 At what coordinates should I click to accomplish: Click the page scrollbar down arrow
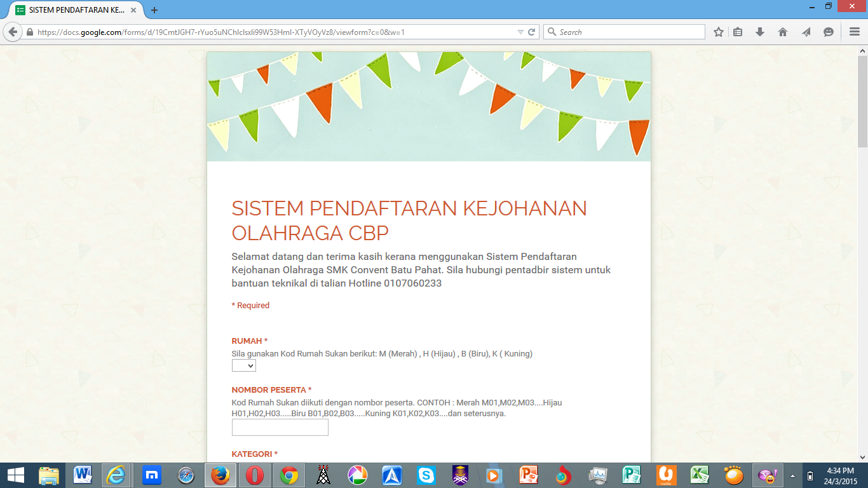862,457
